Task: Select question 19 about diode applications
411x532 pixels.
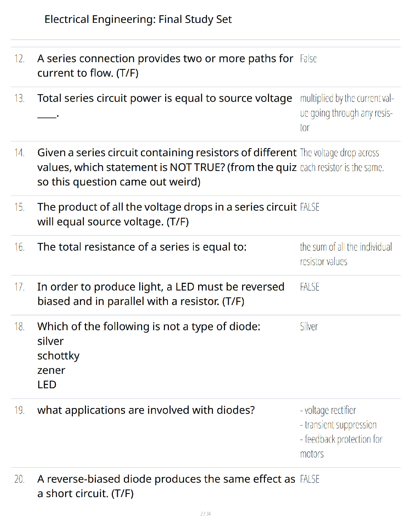Action: pos(146,410)
